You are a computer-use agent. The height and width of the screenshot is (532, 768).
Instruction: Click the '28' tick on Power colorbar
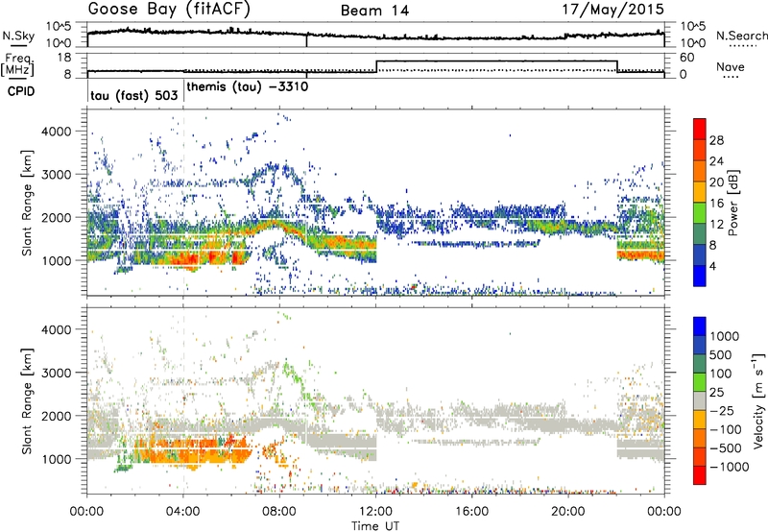click(716, 140)
